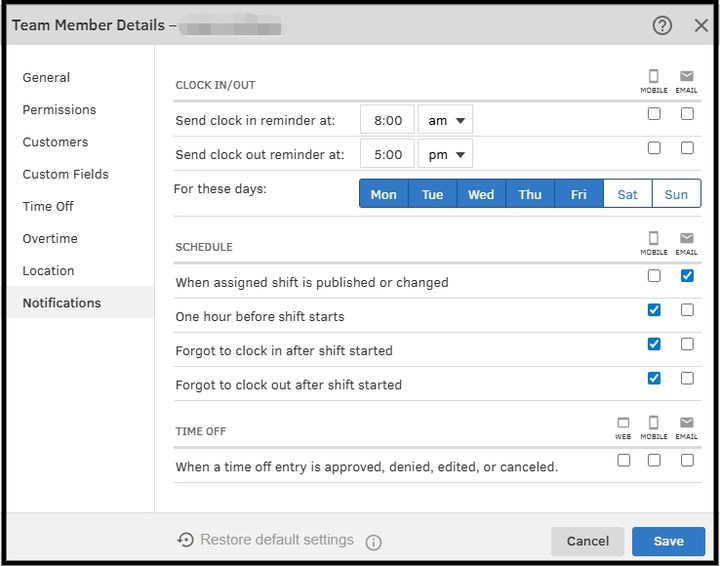Click the Time Off mobile phone icon
Viewport: 720px width, 566px height.
(654, 423)
